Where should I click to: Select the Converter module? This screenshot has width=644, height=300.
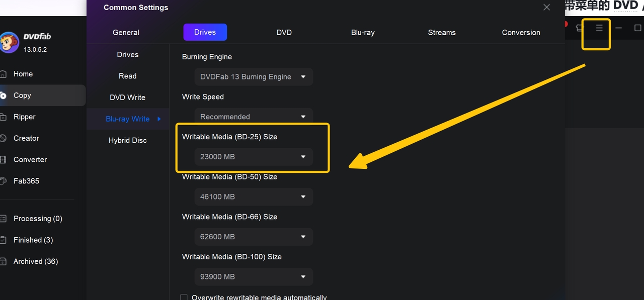(x=30, y=159)
